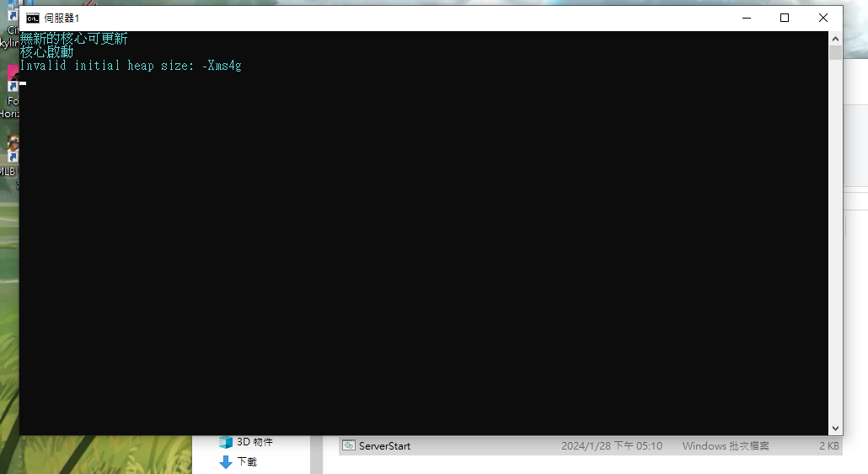This screenshot has height=474, width=868.
Task: Click the 3D 物件 cube icon
Action: pos(225,442)
